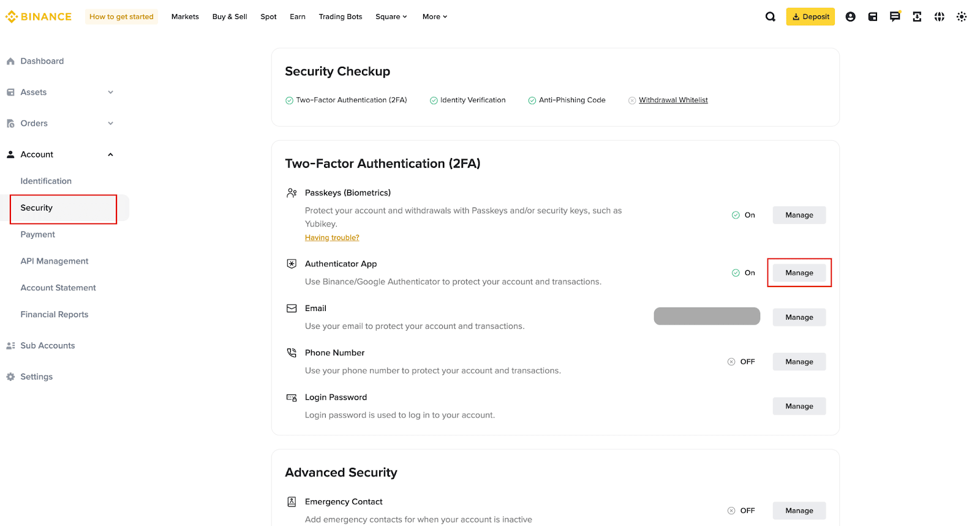Viewport: 980px width, 526px height.
Task: Click the Login Password icon
Action: pyautogui.click(x=292, y=397)
